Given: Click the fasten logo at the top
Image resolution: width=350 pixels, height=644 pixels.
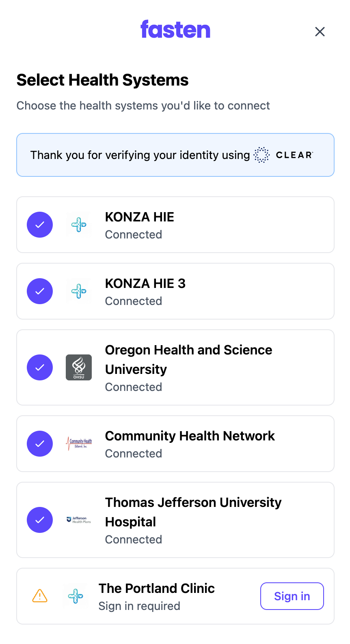Looking at the screenshot, I should click(x=175, y=30).
